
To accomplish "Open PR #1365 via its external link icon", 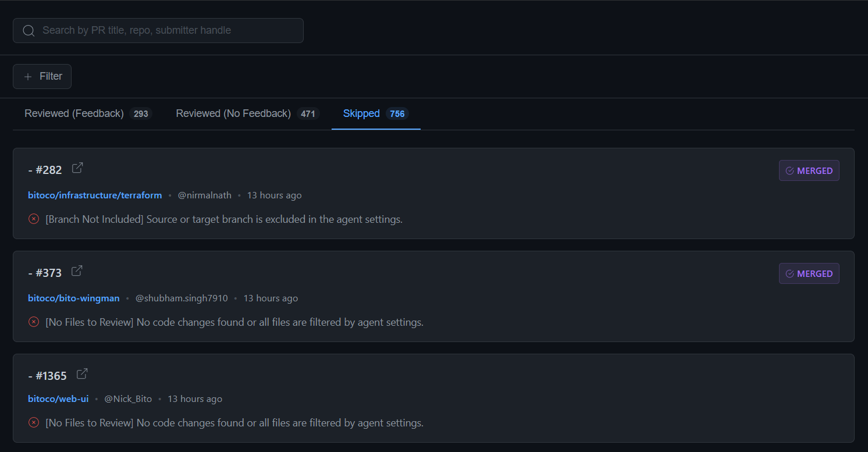I will point(82,374).
